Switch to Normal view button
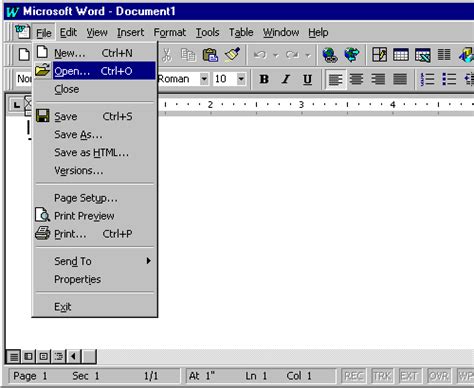 (x=14, y=357)
